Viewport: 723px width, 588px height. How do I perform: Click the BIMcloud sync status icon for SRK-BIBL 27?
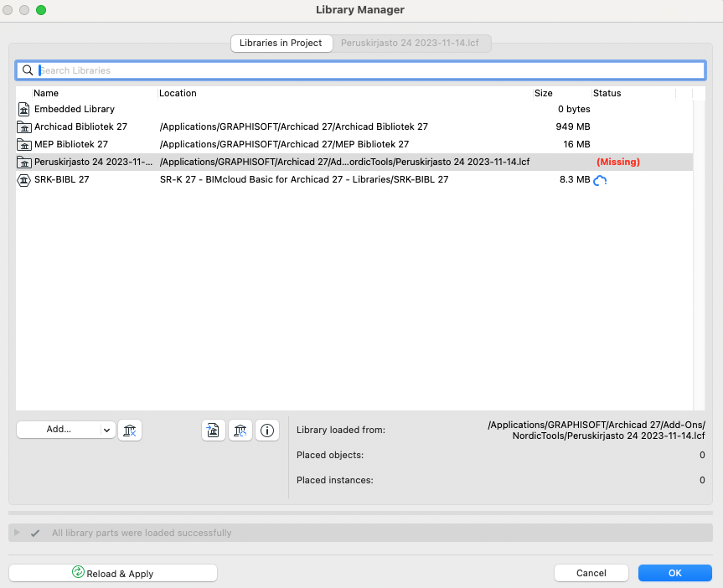pos(600,180)
